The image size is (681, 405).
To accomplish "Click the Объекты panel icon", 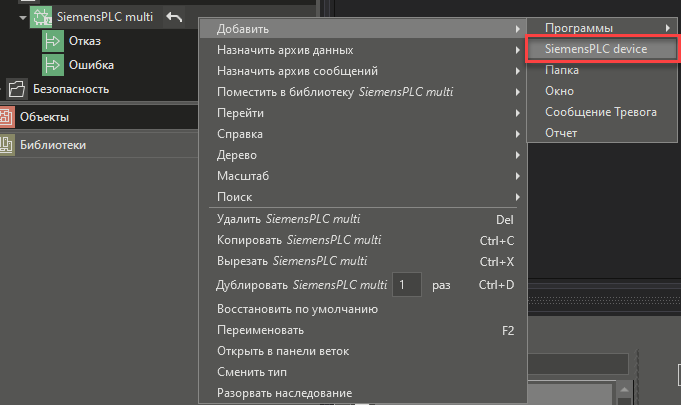I will (6, 117).
